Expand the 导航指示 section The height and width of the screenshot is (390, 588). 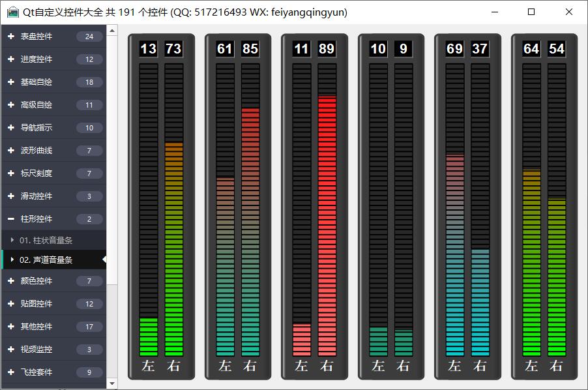(x=37, y=128)
